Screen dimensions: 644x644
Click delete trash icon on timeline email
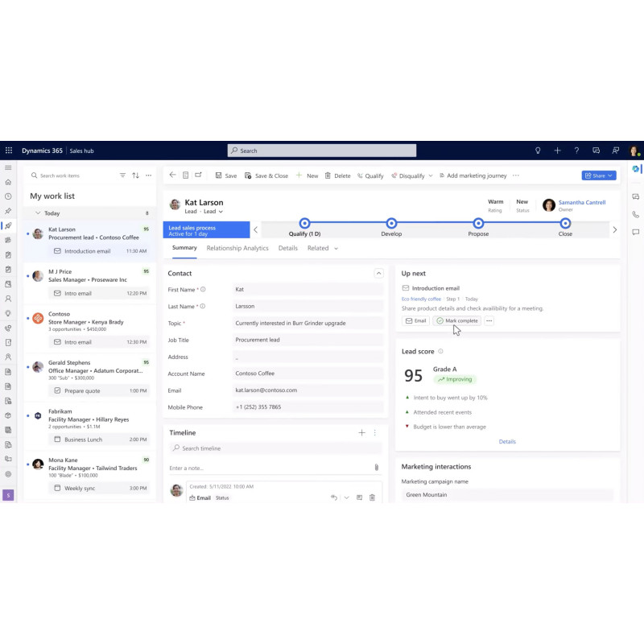point(372,497)
